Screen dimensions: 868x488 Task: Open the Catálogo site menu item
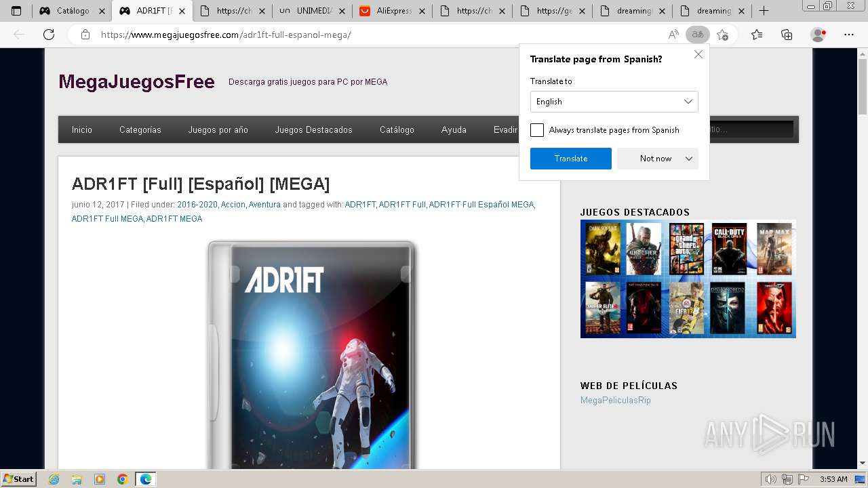click(397, 129)
